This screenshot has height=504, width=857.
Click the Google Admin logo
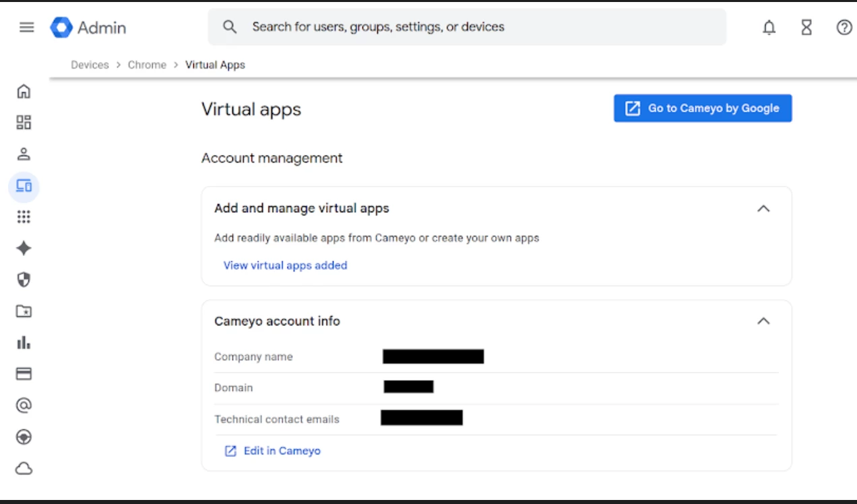tap(88, 27)
